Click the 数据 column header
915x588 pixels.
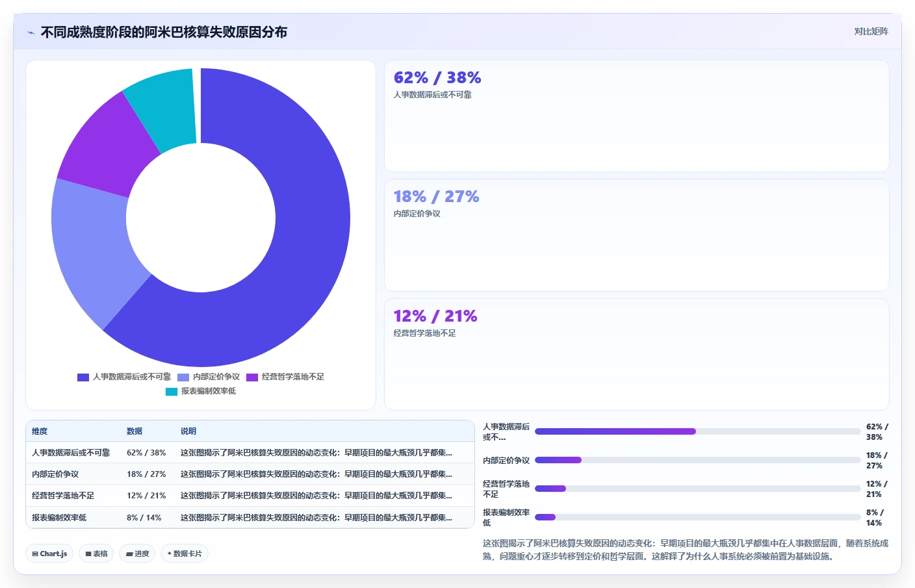click(135, 431)
